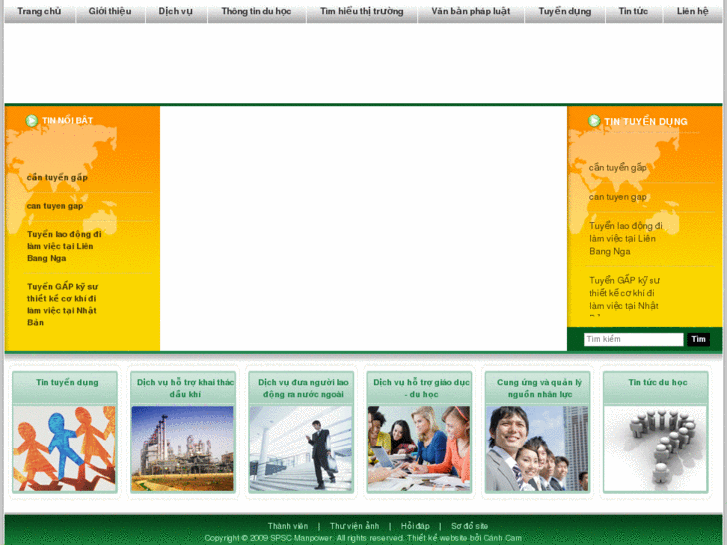The height and width of the screenshot is (545, 727).
Task: Open the Thư viện ảnh footer link
Action: (x=354, y=526)
